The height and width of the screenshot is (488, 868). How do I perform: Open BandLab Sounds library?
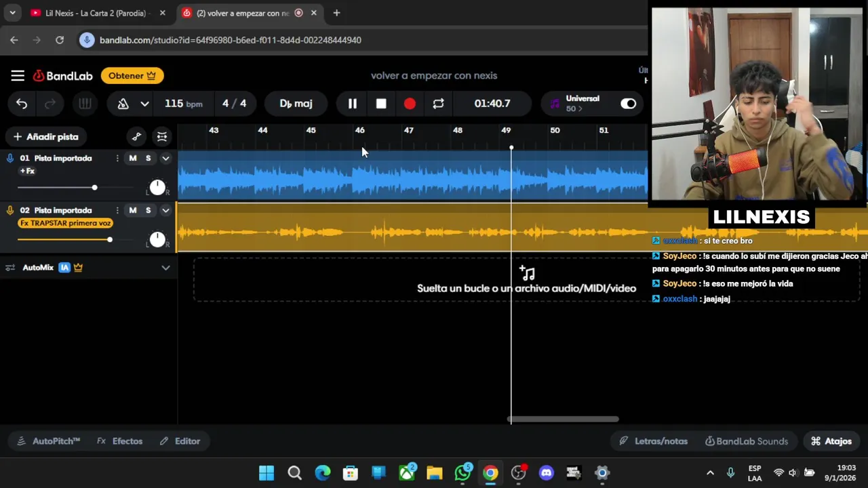[x=747, y=441]
